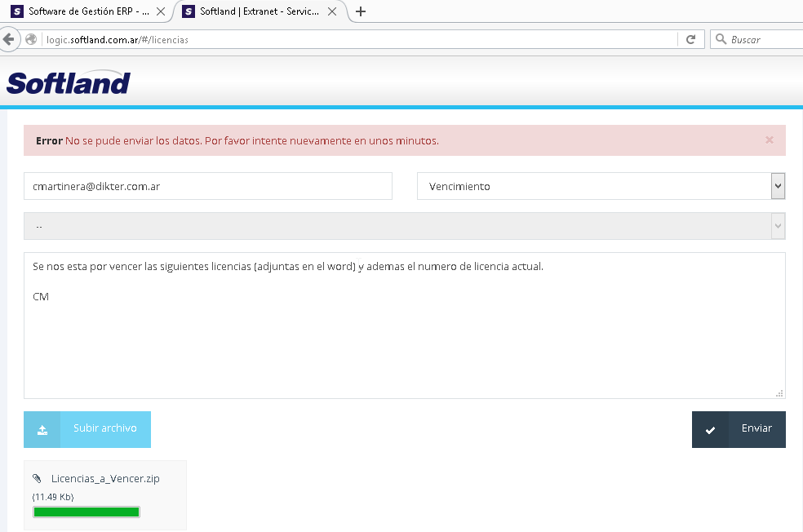This screenshot has width=803, height=532.
Task: Dismiss the red error alert
Action: pyautogui.click(x=769, y=140)
